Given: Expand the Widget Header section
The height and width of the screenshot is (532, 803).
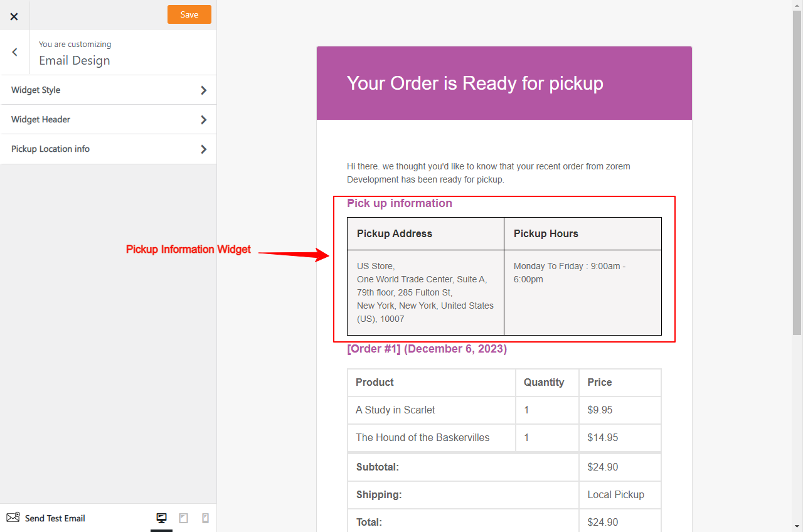Looking at the screenshot, I should click(x=94, y=119).
